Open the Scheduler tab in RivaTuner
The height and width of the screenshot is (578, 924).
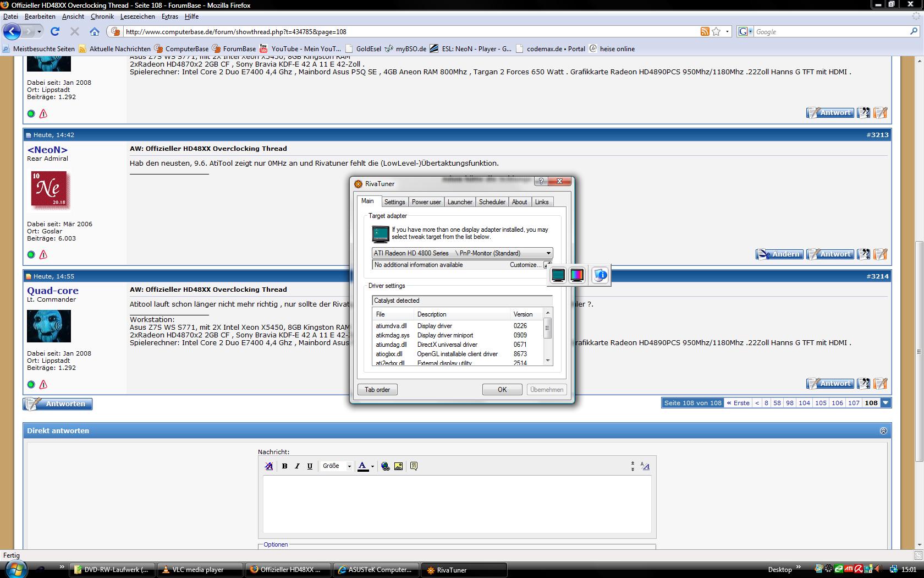492,202
